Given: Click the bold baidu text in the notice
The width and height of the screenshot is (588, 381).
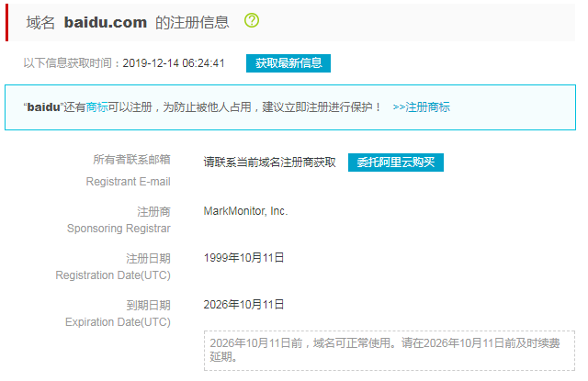Looking at the screenshot, I should [x=42, y=107].
